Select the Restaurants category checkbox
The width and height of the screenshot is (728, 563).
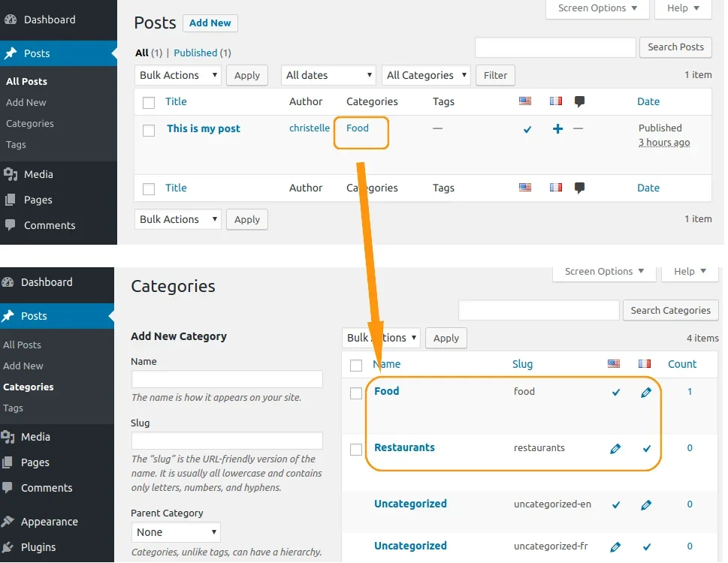[356, 450]
